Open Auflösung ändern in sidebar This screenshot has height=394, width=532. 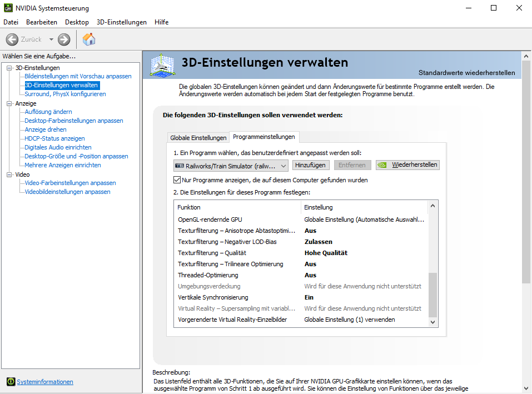(x=48, y=112)
